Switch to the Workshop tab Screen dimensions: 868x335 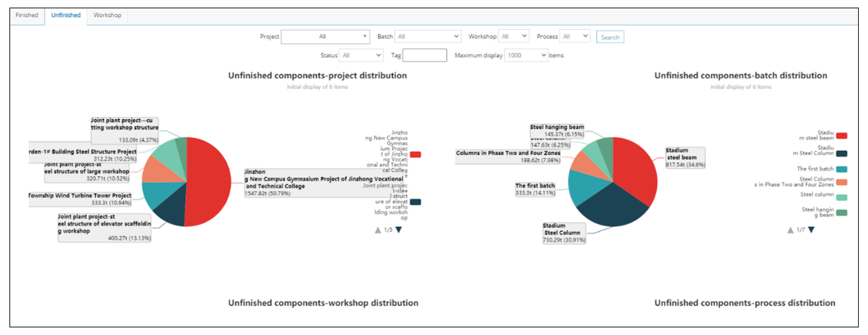[107, 15]
